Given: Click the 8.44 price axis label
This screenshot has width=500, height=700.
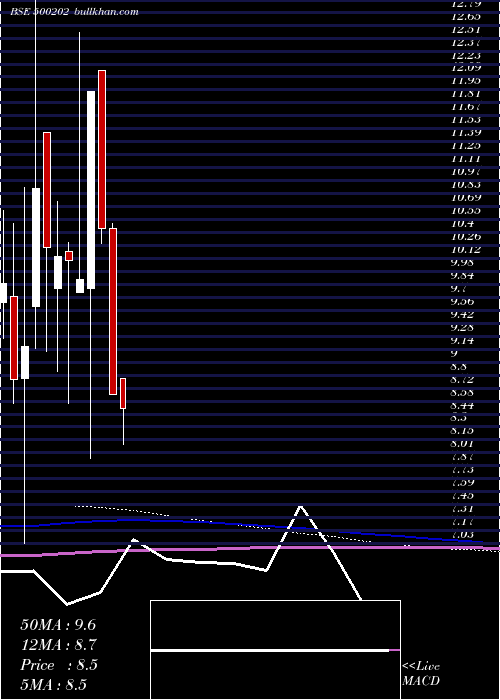Looking at the screenshot, I should (462, 405).
